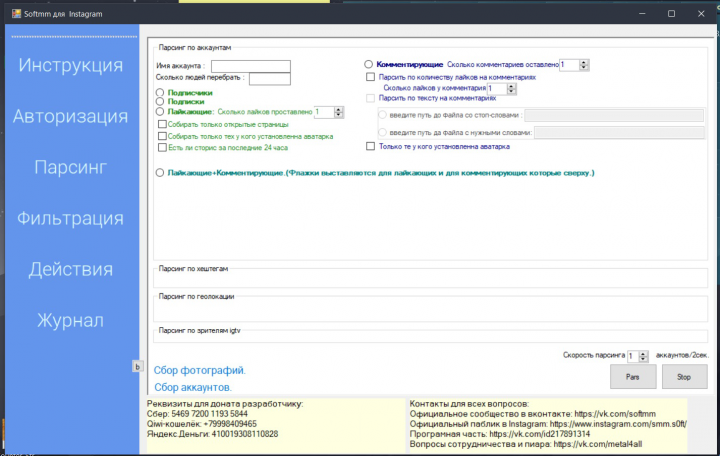Image resolution: width=720 pixels, height=456 pixels.
Task: Click the Instagram smm.s0ft public link
Action: point(618,424)
